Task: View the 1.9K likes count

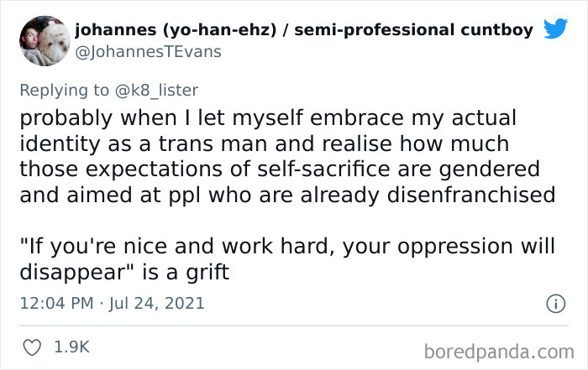Action: click(x=72, y=347)
